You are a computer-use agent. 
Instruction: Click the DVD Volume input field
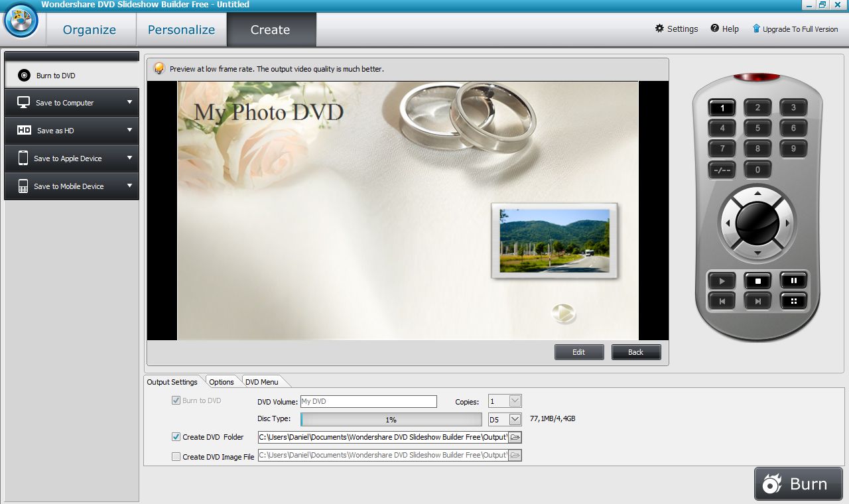(x=368, y=401)
